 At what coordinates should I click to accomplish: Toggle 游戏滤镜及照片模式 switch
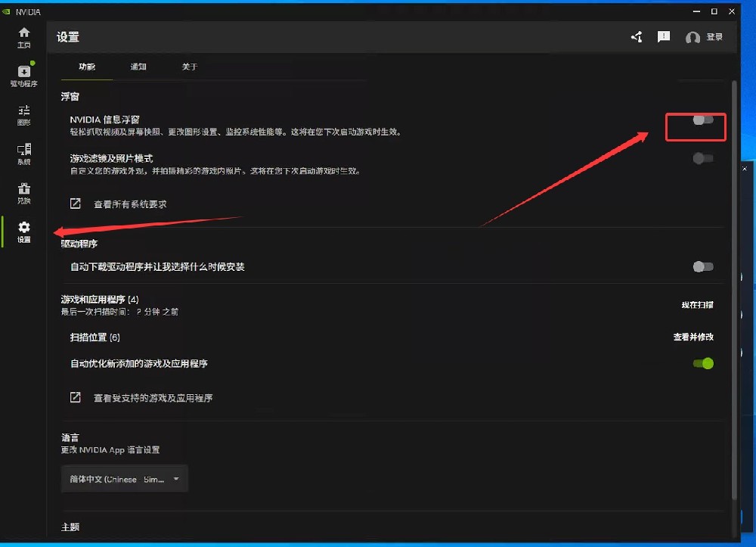coord(703,158)
